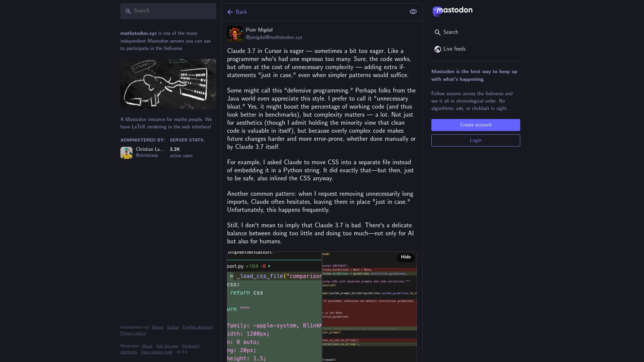This screenshot has height=362, width=644.
Task: Click the Login button
Action: tap(476, 140)
